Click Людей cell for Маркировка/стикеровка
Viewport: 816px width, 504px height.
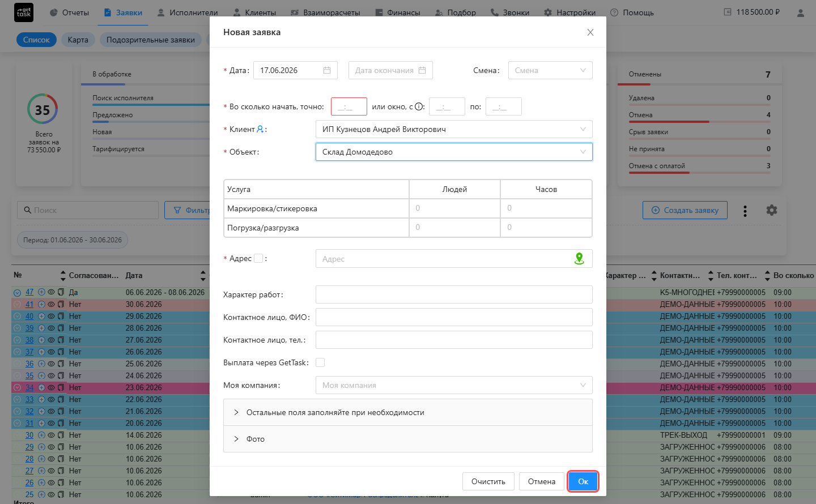[454, 208]
